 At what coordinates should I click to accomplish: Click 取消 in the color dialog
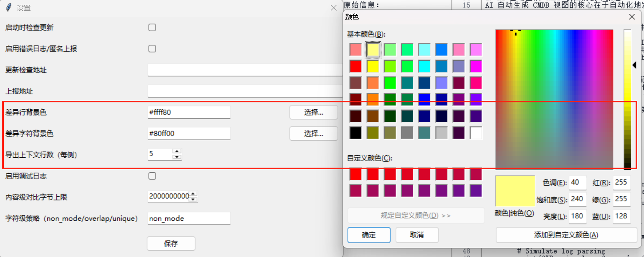(417, 235)
